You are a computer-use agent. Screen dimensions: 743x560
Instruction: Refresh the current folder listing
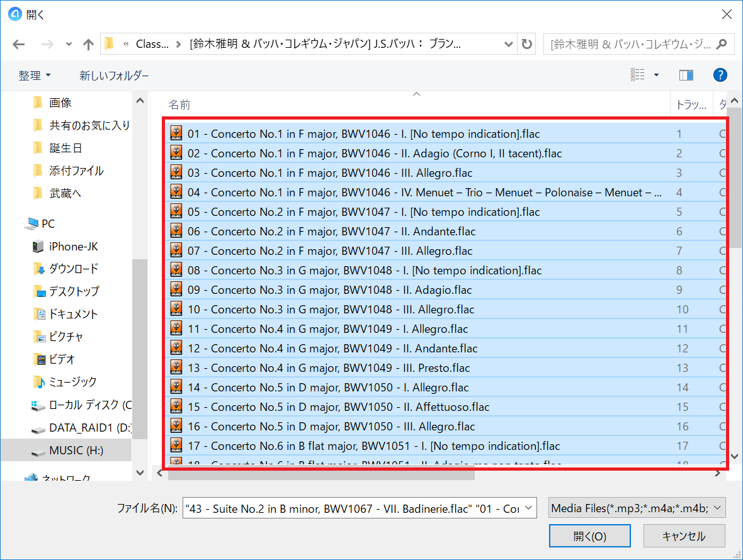(x=526, y=44)
